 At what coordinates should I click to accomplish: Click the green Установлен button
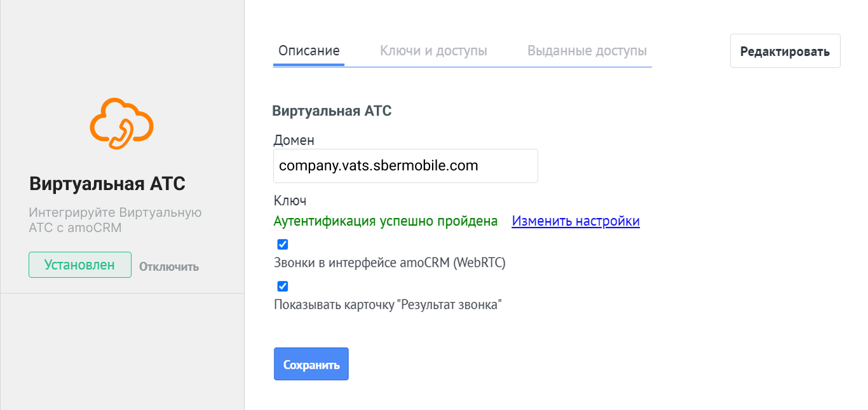coord(80,265)
